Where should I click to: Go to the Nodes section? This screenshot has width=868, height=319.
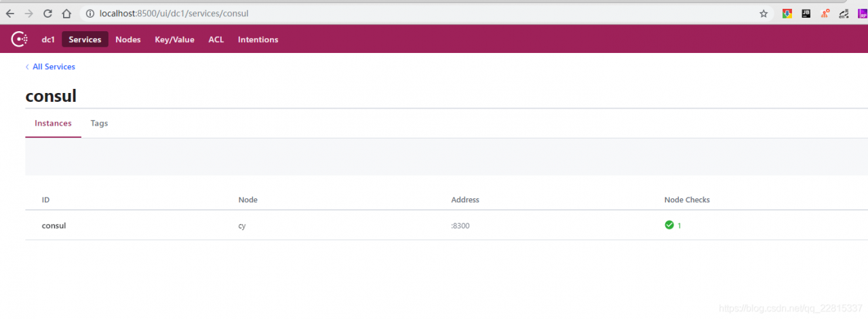[128, 39]
